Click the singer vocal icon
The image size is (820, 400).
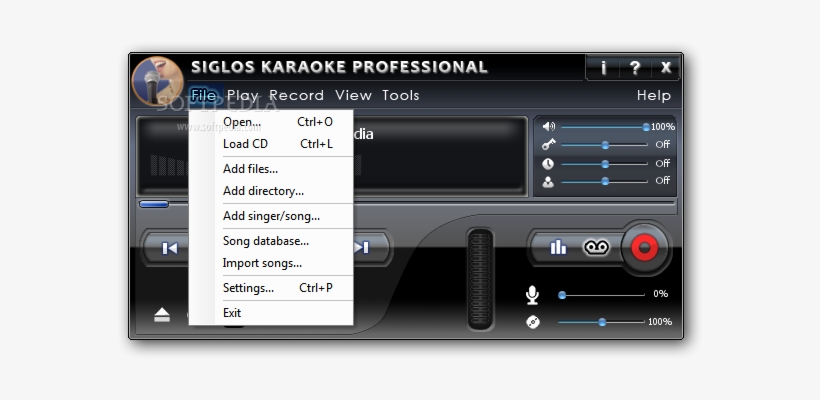click(548, 182)
